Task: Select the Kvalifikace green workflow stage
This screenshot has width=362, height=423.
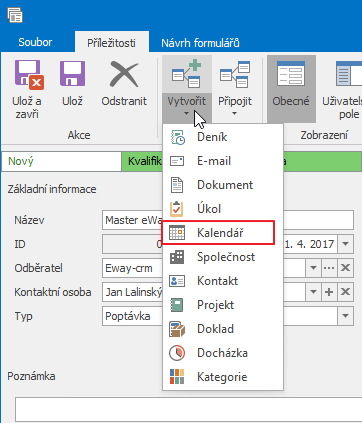Action: 142,161
